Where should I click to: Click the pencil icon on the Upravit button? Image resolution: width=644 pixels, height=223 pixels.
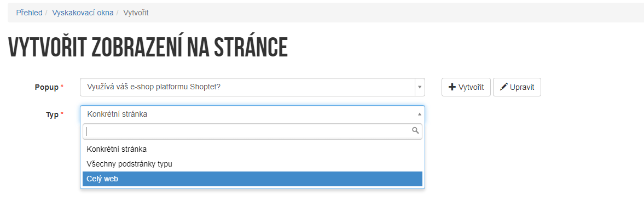pyautogui.click(x=503, y=87)
